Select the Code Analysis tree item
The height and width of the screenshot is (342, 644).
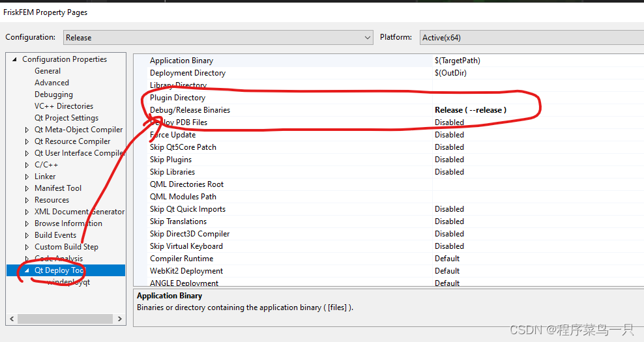tap(59, 259)
